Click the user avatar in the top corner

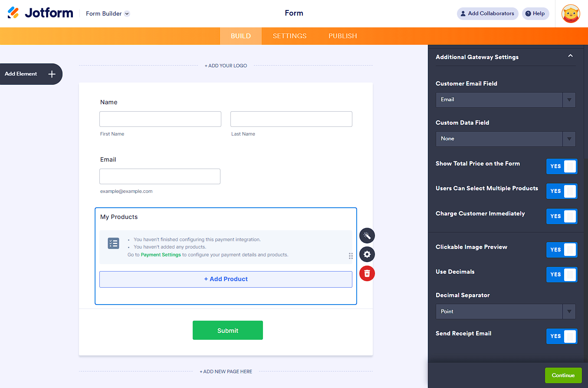570,13
